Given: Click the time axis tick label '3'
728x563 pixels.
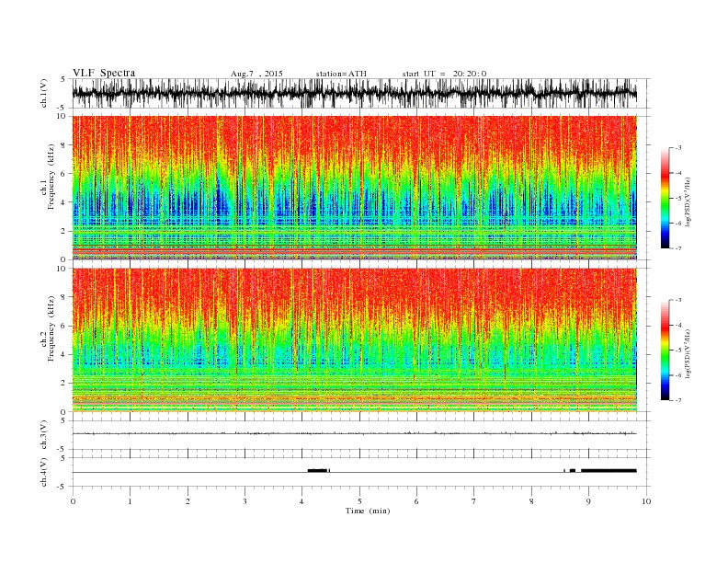Looking at the screenshot, I should tap(245, 501).
